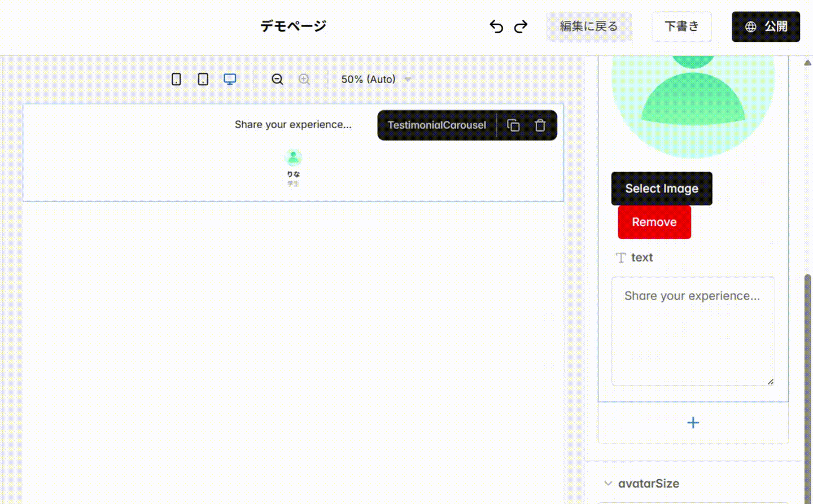The width and height of the screenshot is (813, 504).
Task: Publish the page with the 公開 button
Action: point(766,26)
